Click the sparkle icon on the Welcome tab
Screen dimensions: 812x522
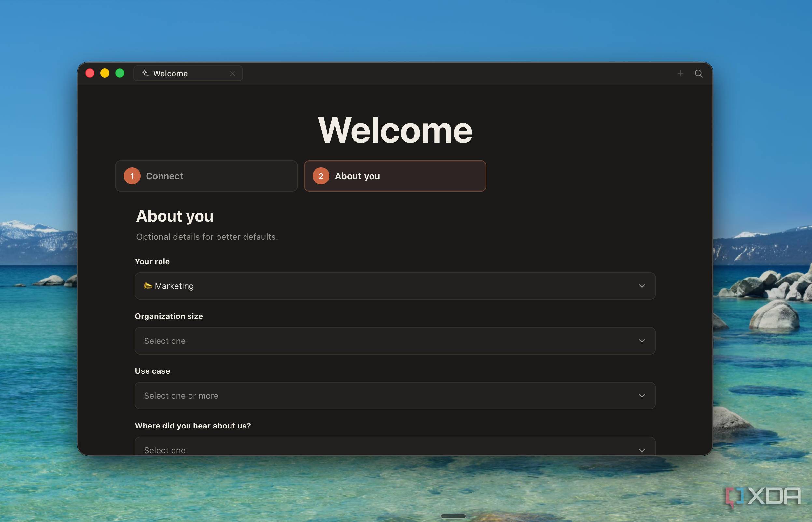pyautogui.click(x=145, y=73)
